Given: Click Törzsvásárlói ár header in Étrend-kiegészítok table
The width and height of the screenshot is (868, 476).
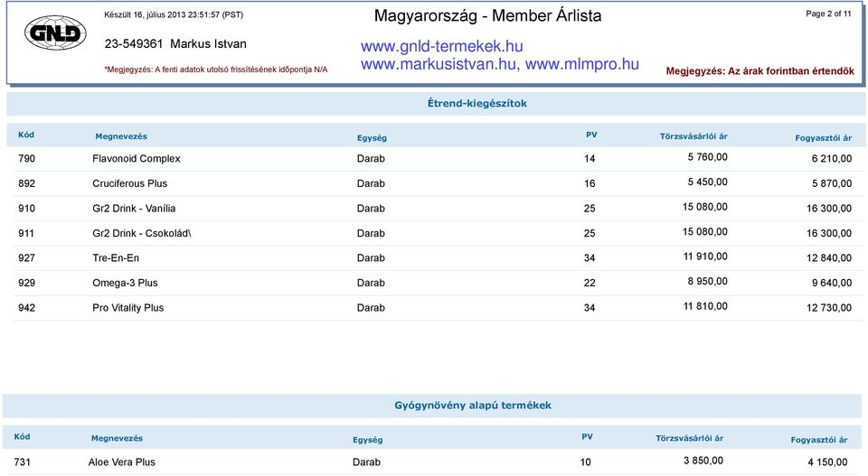Looking at the screenshot, I should tap(693, 136).
